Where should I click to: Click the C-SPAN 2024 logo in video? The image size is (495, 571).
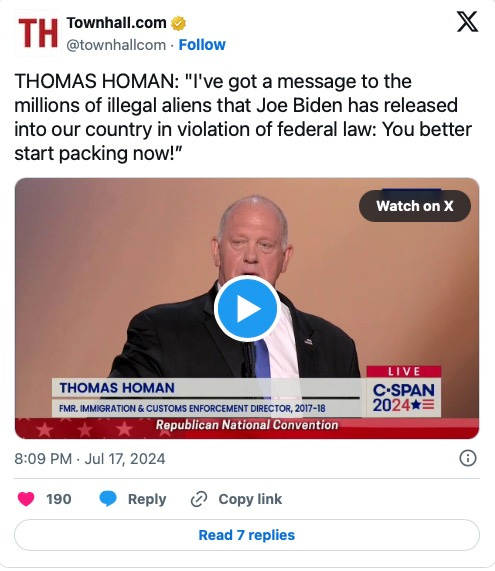coord(404,397)
